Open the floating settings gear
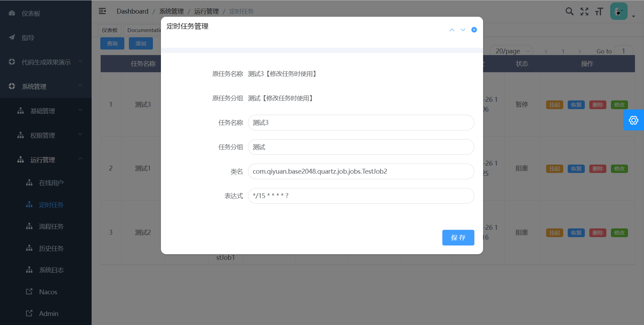The image size is (644, 325). [634, 120]
